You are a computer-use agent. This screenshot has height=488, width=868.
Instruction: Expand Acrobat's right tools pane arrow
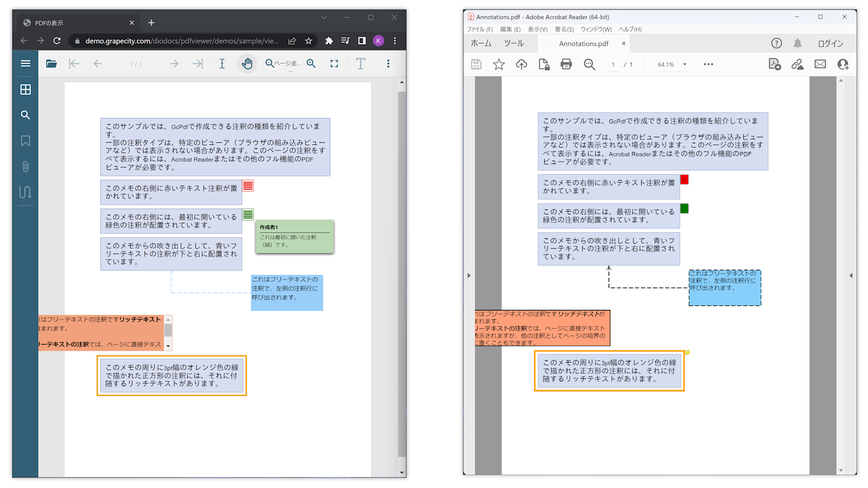click(x=851, y=275)
